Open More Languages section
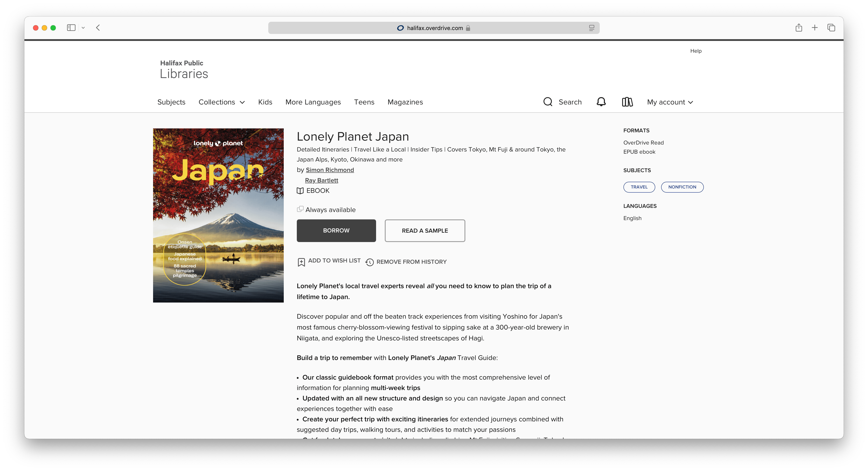The height and width of the screenshot is (471, 868). pos(313,102)
